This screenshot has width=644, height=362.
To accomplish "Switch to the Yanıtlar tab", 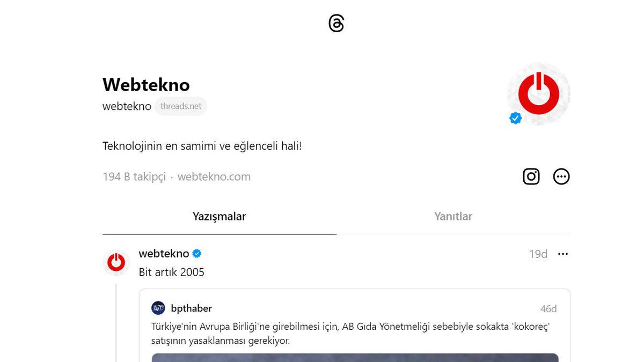I will click(x=453, y=216).
